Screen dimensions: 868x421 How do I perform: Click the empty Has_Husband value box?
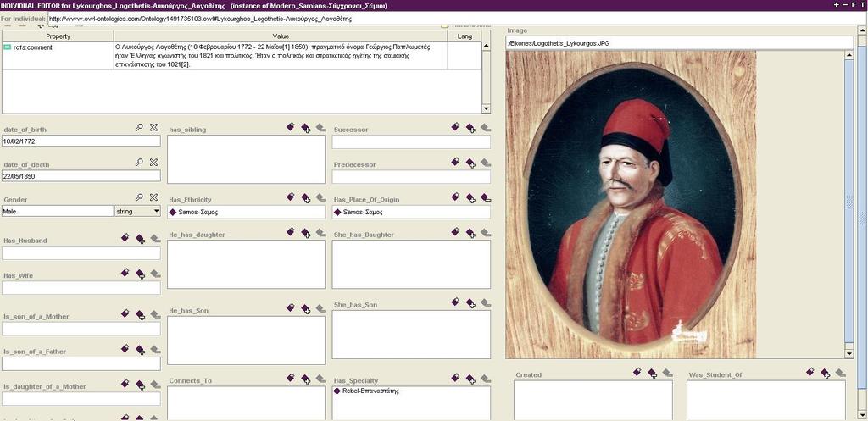click(x=81, y=252)
